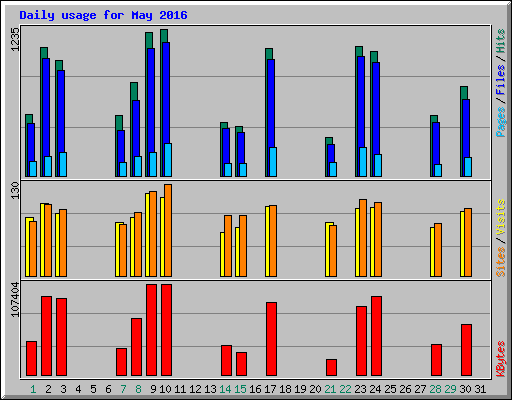Click the orange visits bar for day 10
The height and width of the screenshot is (400, 512).
tap(168, 230)
